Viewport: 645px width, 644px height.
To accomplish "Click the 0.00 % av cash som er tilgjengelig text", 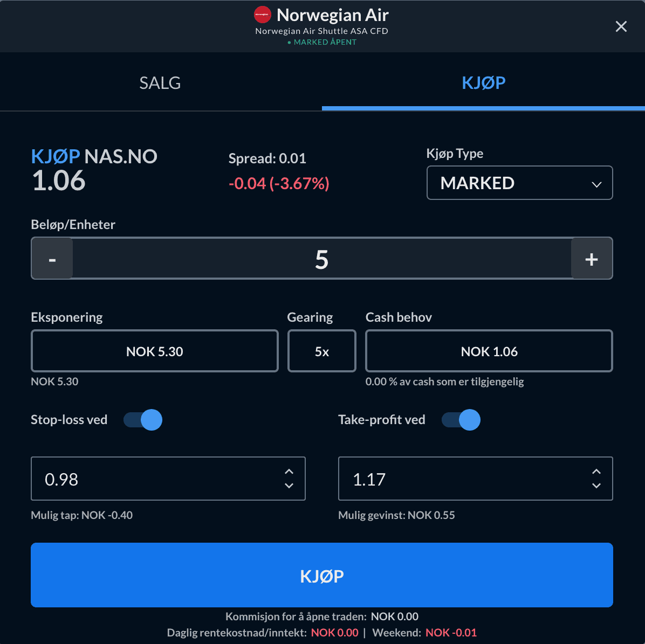I will [445, 382].
